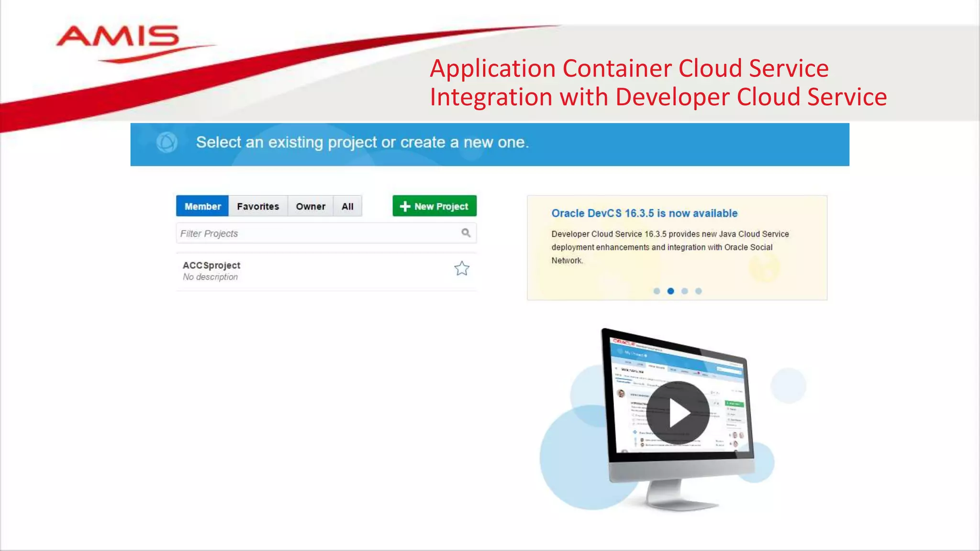Click the plus icon on New Project
Viewport: 980px width, 551px height.
tap(405, 206)
